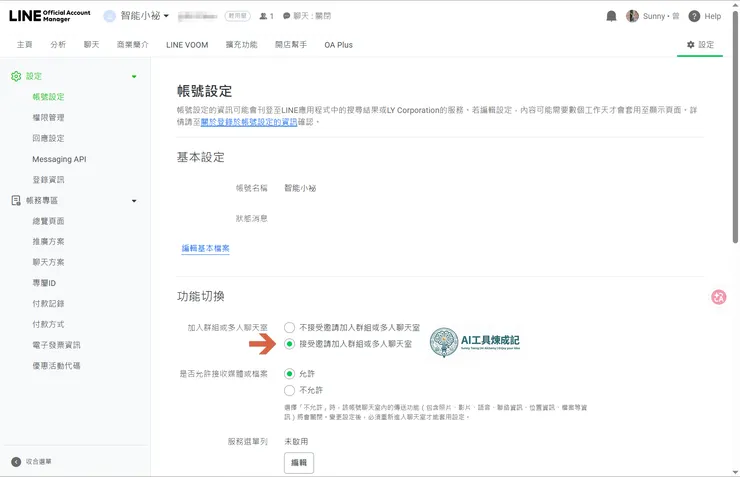Click the gear icon in the 設定 tab
Viewport: 740px width, 477px height.
pos(690,44)
